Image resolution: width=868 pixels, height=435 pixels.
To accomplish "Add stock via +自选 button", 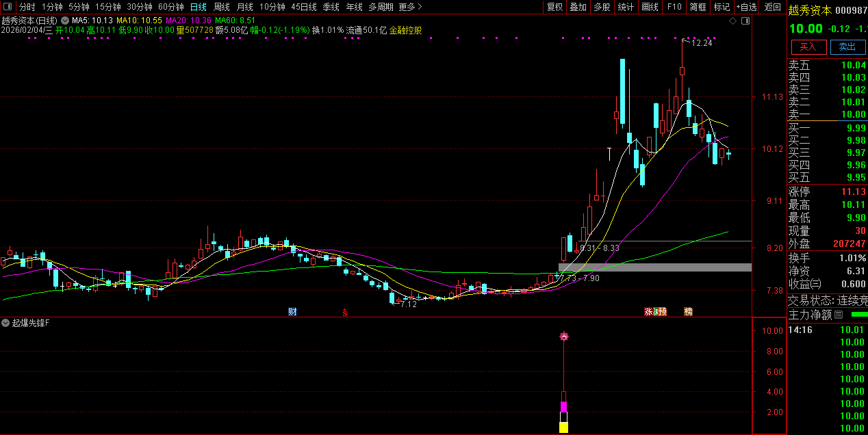I will point(746,7).
